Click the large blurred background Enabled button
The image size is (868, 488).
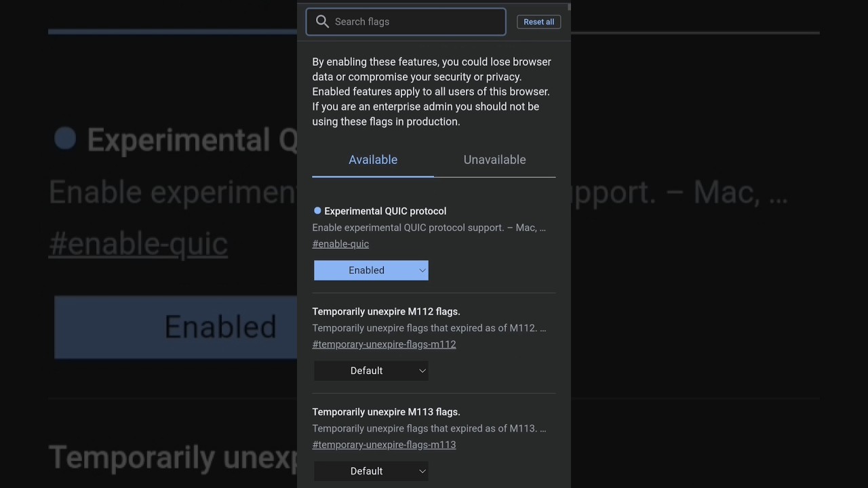[x=176, y=327]
